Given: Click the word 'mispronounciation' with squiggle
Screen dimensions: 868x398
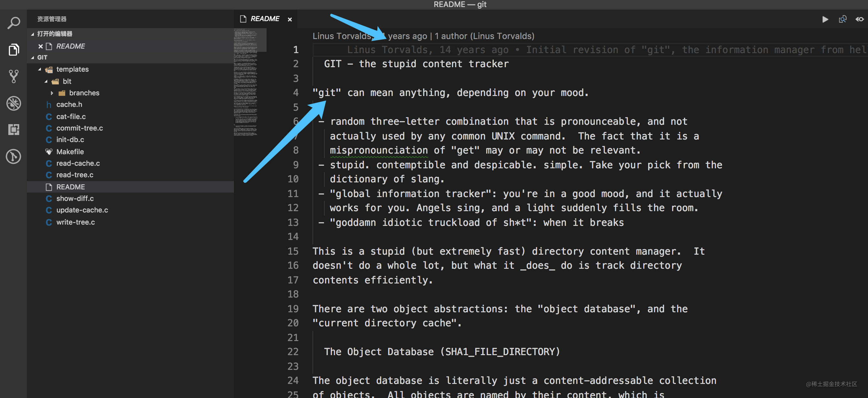Looking at the screenshot, I should pos(379,150).
